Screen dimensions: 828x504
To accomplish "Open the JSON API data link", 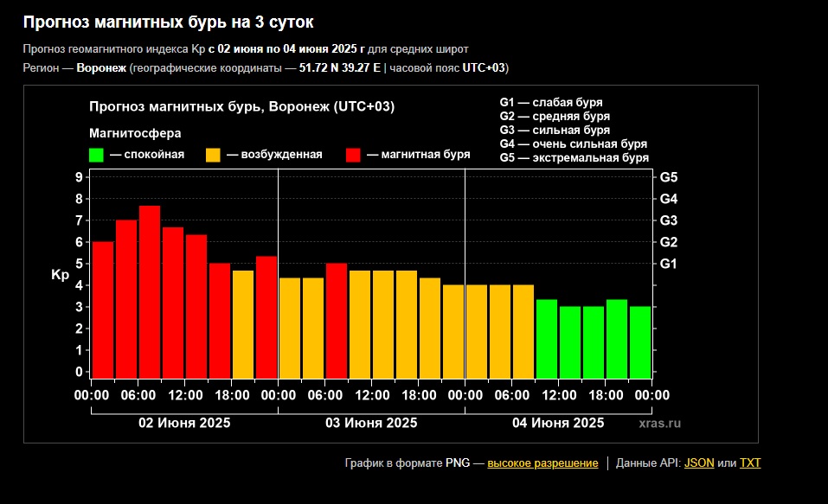I will [699, 463].
